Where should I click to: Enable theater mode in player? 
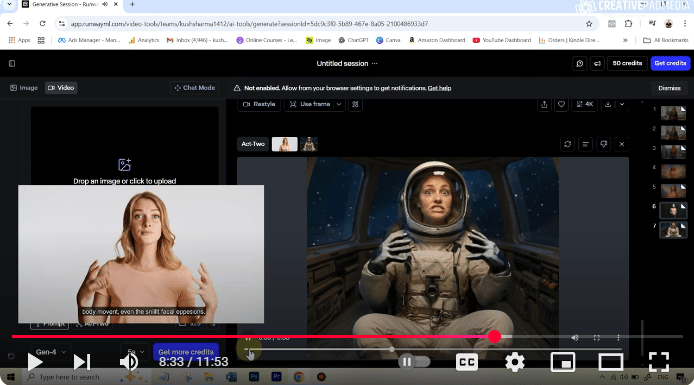click(x=611, y=362)
